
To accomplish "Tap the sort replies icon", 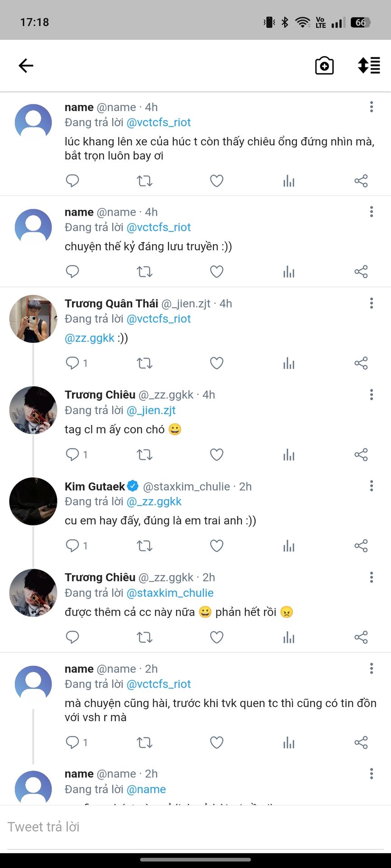I will (369, 66).
